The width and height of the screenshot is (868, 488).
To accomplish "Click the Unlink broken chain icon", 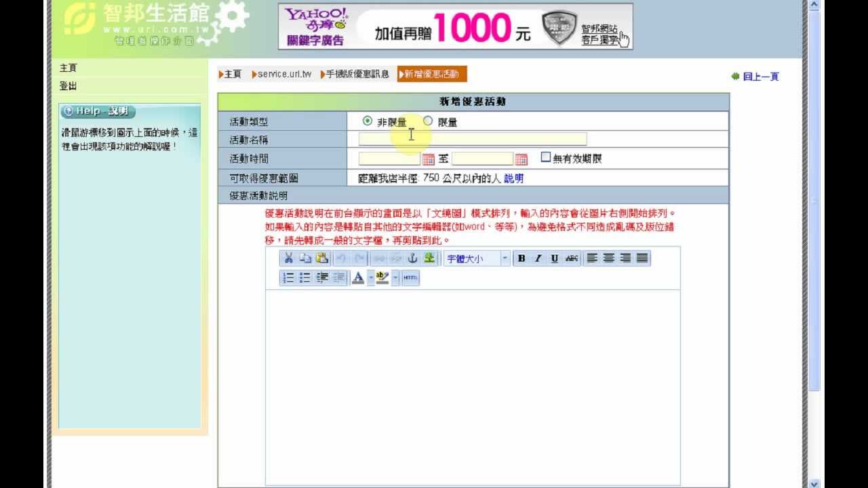I will (x=396, y=258).
